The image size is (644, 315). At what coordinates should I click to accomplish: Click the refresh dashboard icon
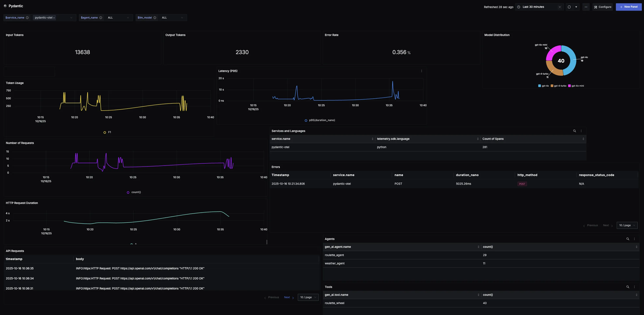pyautogui.click(x=569, y=7)
